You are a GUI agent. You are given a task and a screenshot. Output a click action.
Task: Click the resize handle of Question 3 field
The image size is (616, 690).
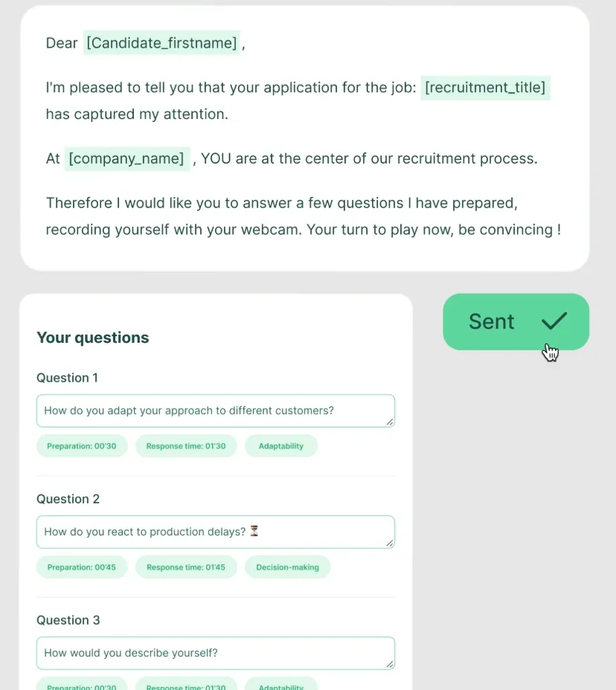389,664
